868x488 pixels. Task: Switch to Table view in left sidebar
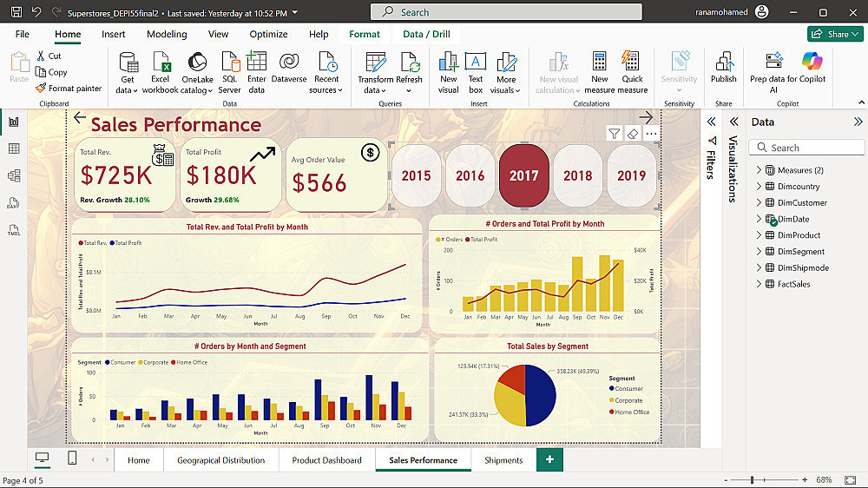(14, 149)
